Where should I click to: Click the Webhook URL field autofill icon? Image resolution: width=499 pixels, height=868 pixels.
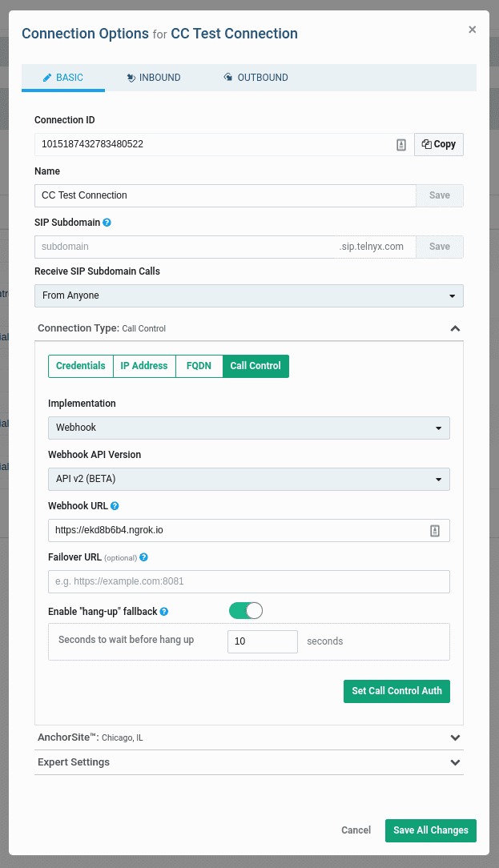[435, 530]
